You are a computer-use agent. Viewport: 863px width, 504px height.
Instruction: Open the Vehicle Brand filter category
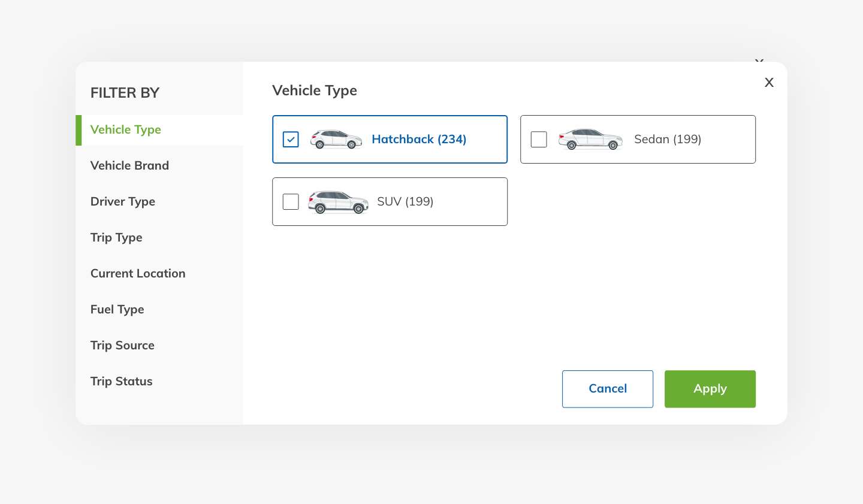(x=129, y=165)
